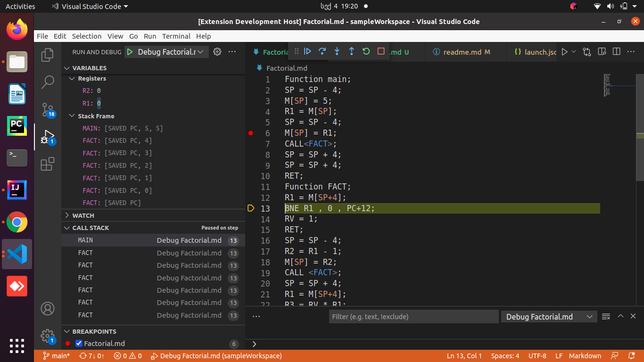Click the editor Run play icon

[564, 52]
